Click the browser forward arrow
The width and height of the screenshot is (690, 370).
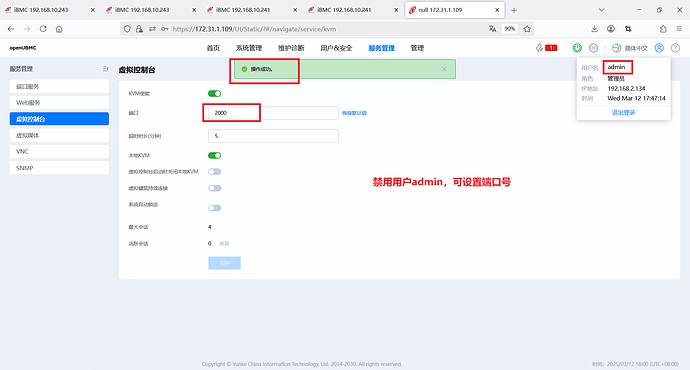click(x=27, y=29)
